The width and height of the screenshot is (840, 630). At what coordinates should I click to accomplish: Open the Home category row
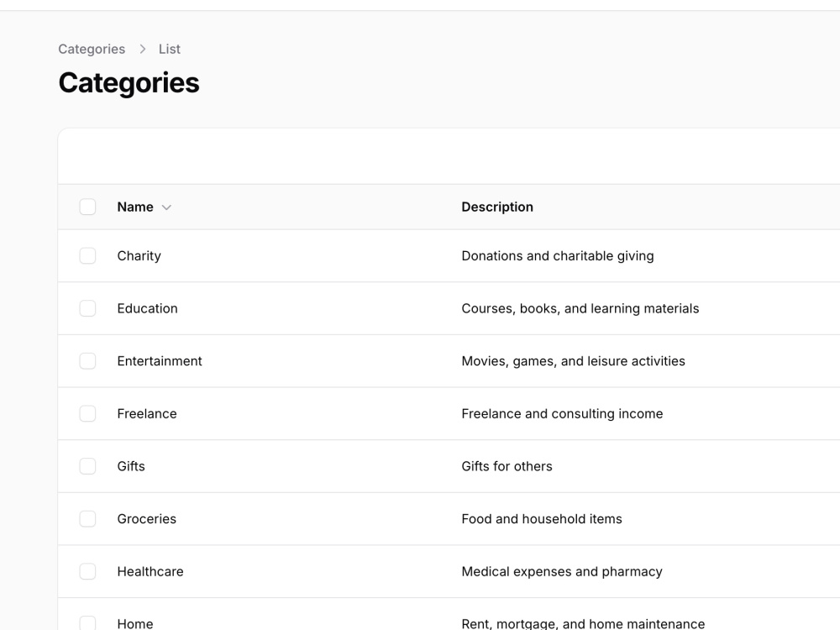tap(449, 615)
